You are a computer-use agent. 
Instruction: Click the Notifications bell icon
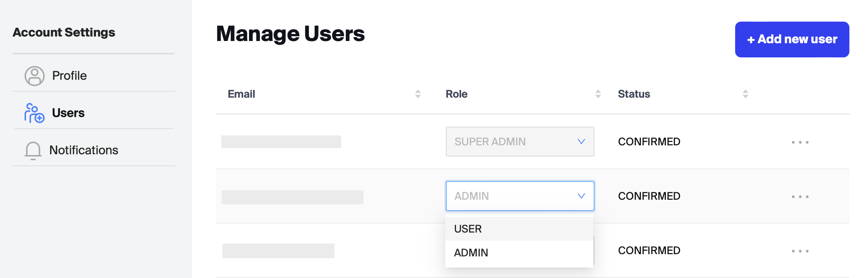(x=33, y=151)
